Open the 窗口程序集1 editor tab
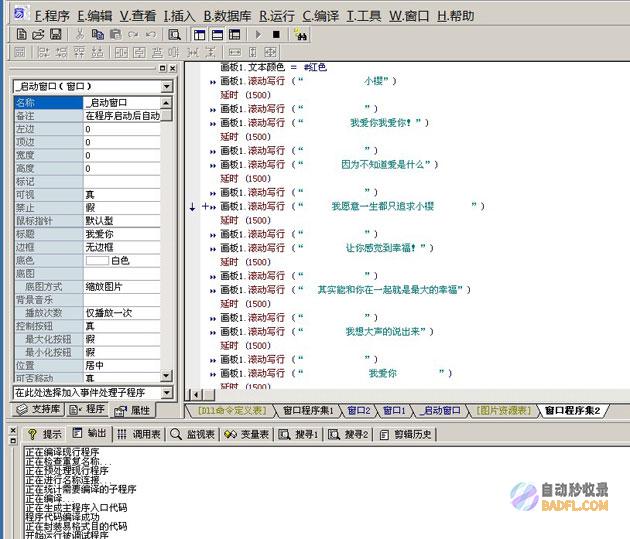The height and width of the screenshot is (539, 630). coord(308,410)
